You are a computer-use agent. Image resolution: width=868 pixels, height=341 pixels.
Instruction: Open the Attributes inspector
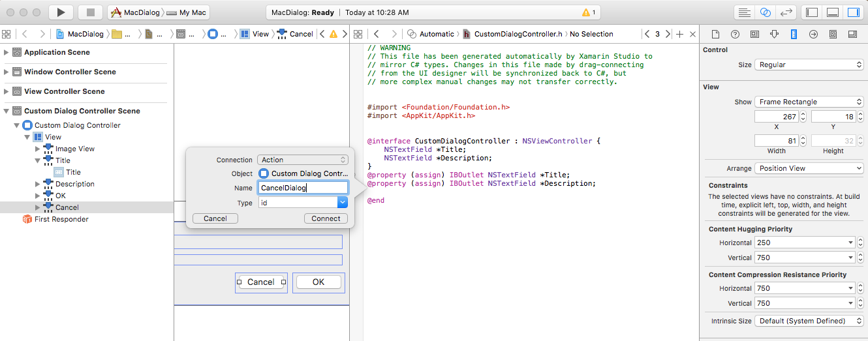[x=774, y=34]
